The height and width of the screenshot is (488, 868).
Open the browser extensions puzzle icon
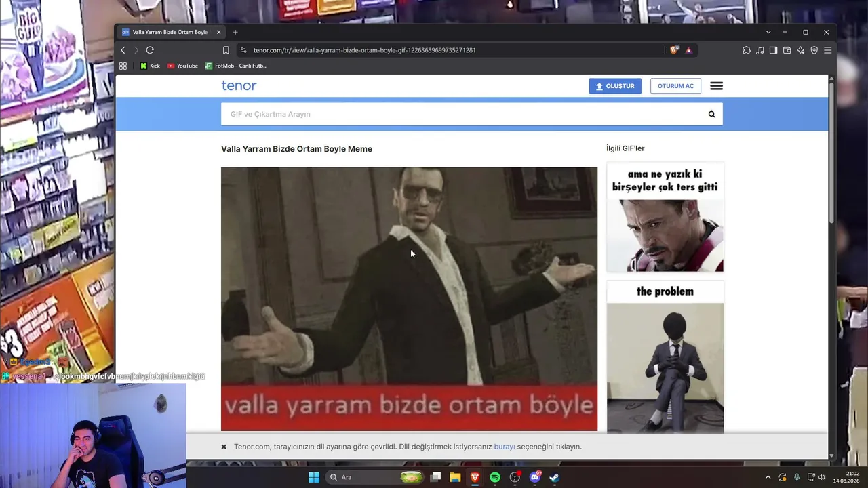pos(747,50)
